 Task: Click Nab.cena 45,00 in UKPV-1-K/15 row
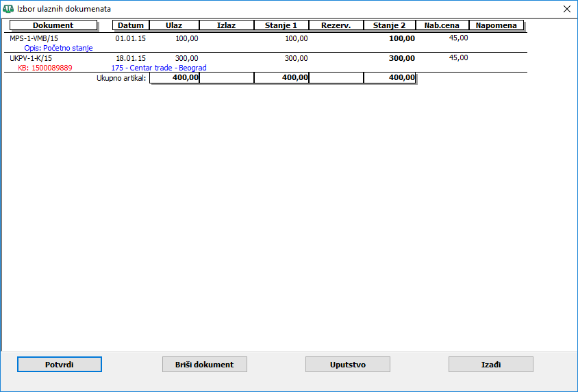tap(459, 57)
